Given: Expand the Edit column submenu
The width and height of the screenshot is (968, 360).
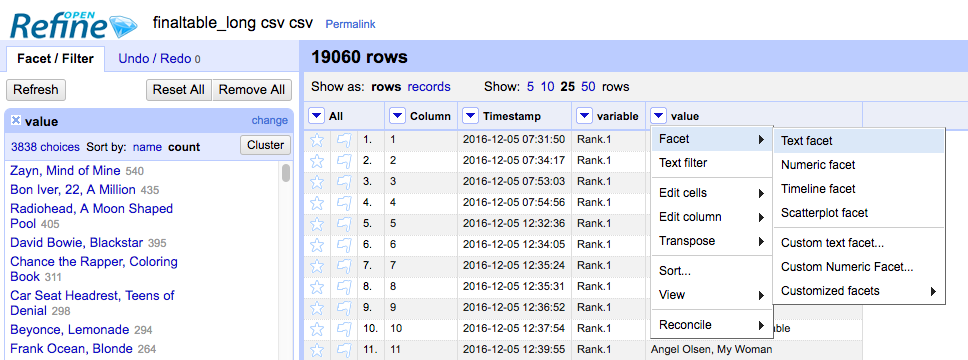Looking at the screenshot, I should pyautogui.click(x=712, y=217).
